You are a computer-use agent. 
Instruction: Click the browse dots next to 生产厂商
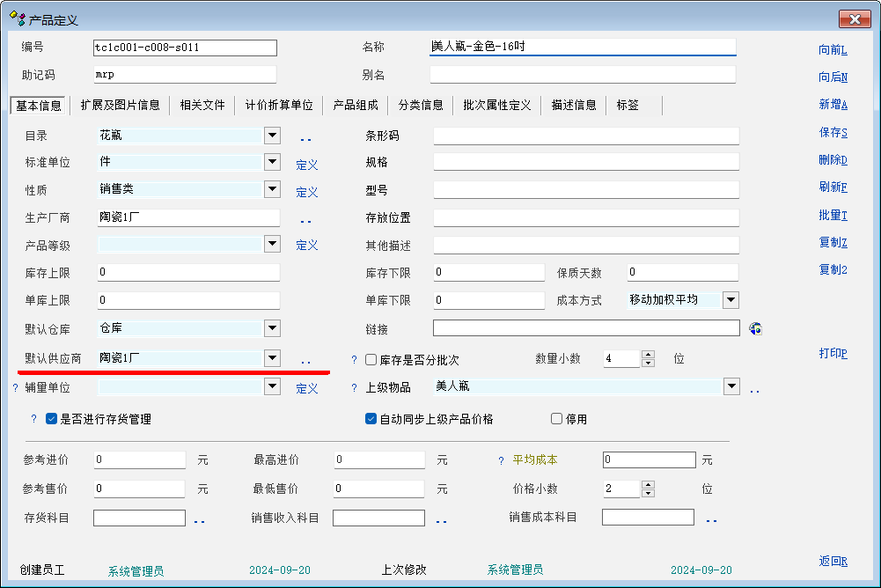tap(306, 220)
